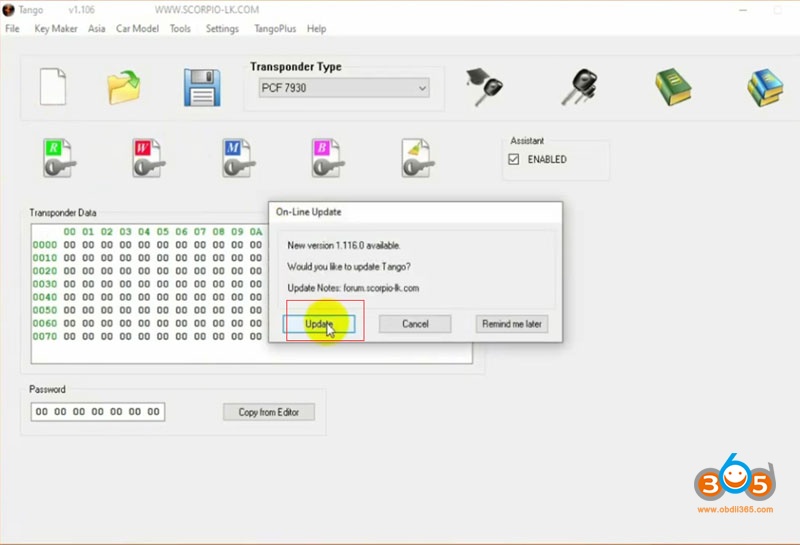Click the 0A column header in hex grid
Viewport: 800px width, 545px height.
coord(256,232)
